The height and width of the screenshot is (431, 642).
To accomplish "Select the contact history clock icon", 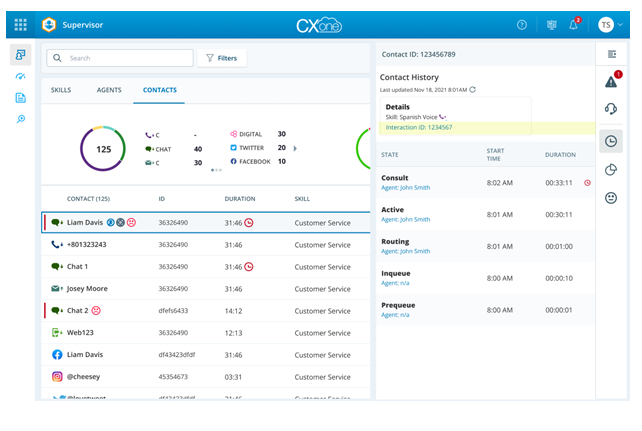I will 611,141.
